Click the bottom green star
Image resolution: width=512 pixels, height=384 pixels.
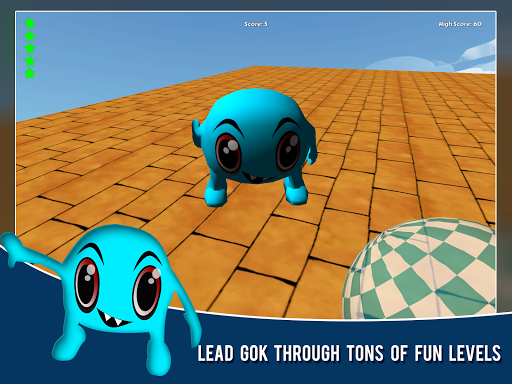coord(30,74)
